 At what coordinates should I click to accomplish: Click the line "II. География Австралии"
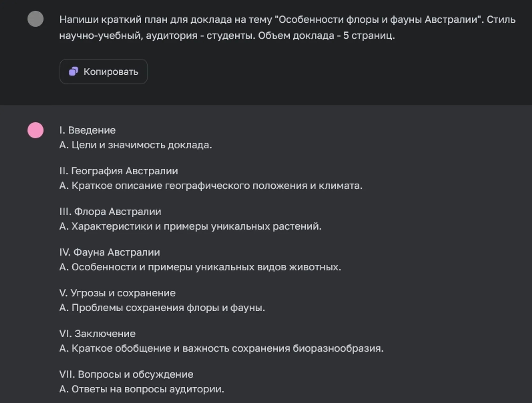(119, 171)
